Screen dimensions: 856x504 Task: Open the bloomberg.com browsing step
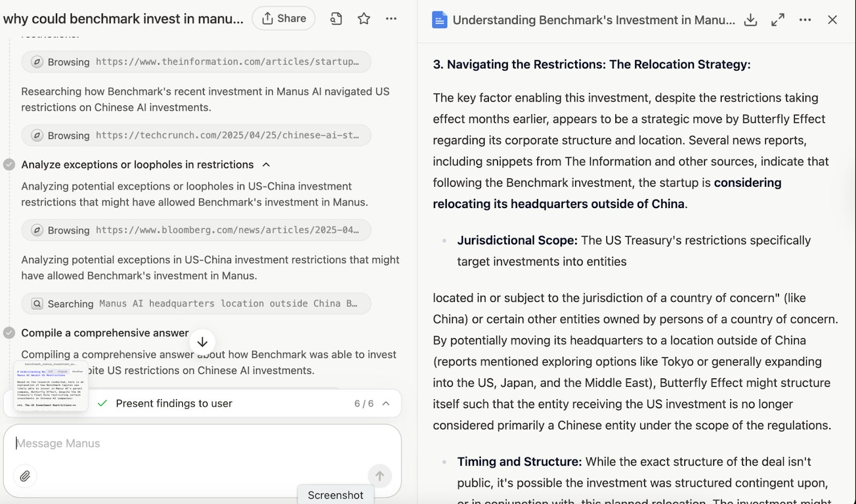click(196, 230)
